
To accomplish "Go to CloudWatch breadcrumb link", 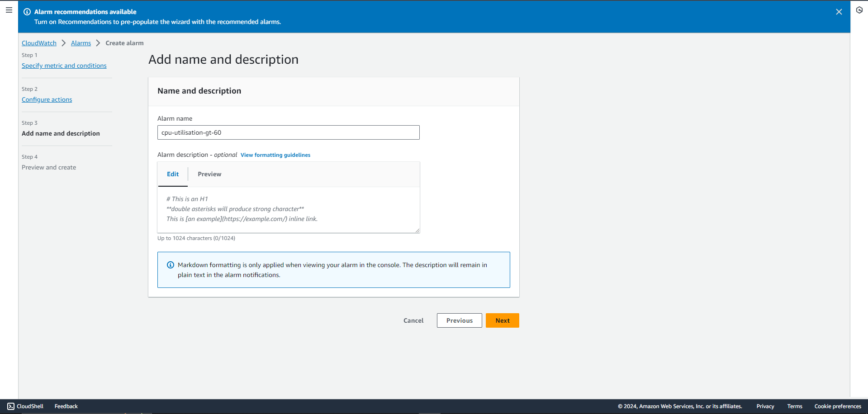I will tap(39, 43).
